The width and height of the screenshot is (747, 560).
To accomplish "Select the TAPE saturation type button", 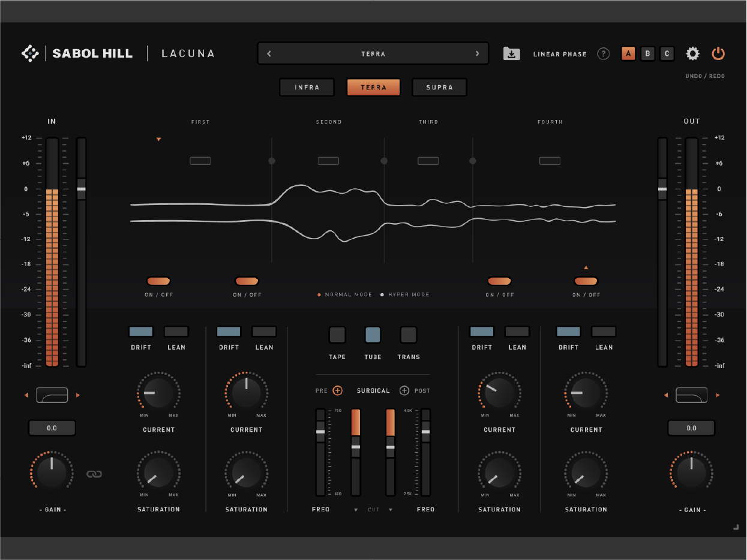I will [337, 335].
